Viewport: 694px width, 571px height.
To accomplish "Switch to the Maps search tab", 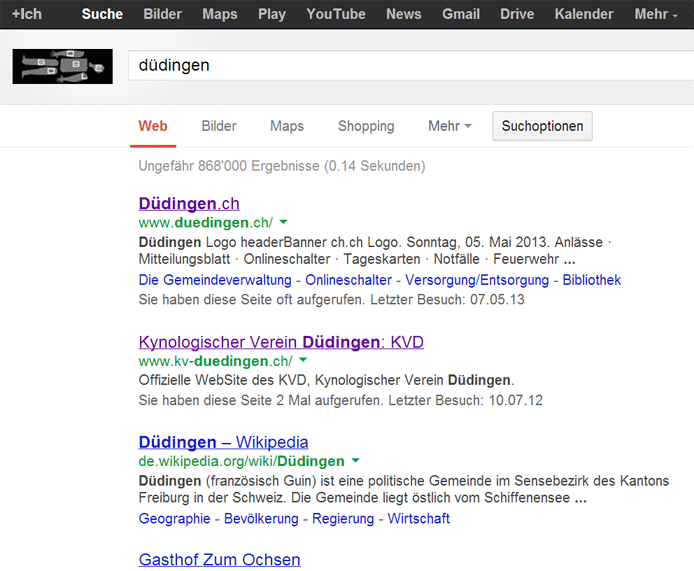I will click(x=287, y=126).
